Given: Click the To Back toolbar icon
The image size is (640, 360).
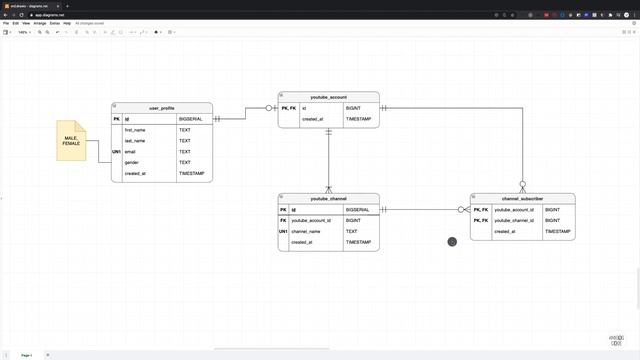Looking at the screenshot, I should 94,32.
